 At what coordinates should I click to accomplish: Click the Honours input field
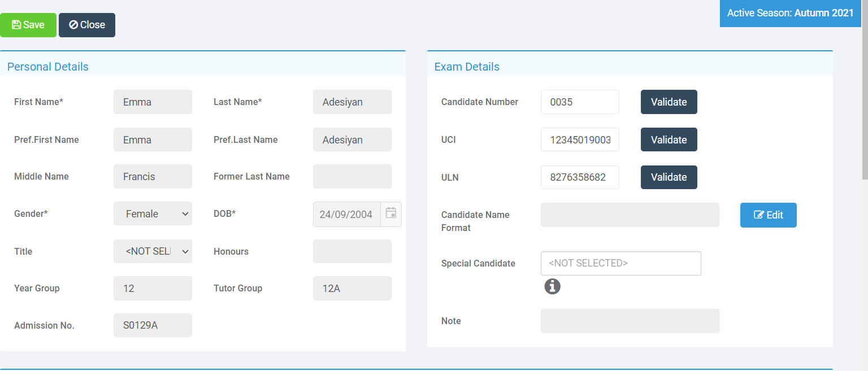point(352,251)
